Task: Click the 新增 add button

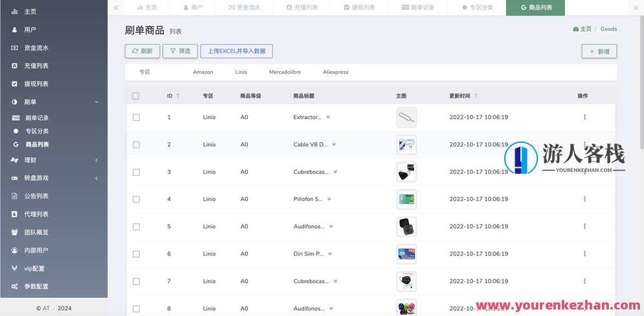Action: [599, 51]
